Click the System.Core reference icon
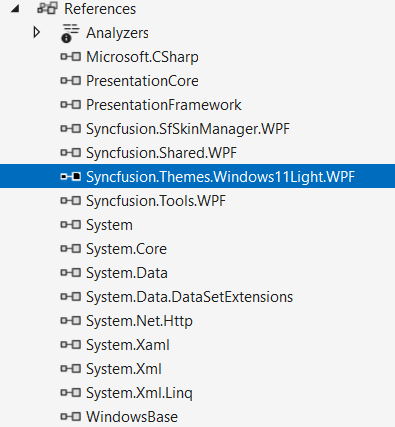 click(71, 249)
